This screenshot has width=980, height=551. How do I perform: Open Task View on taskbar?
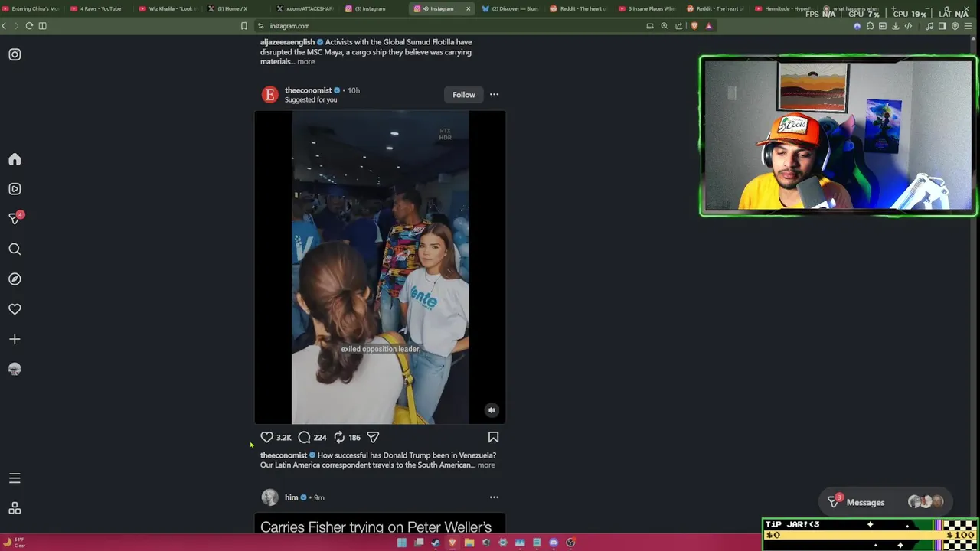pyautogui.click(x=419, y=543)
